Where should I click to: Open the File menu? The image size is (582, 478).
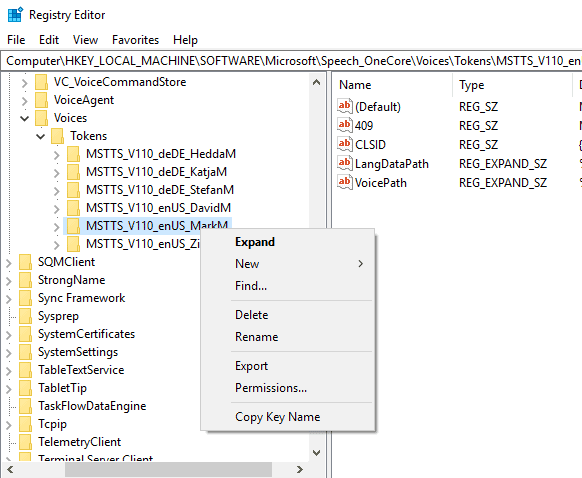click(16, 40)
